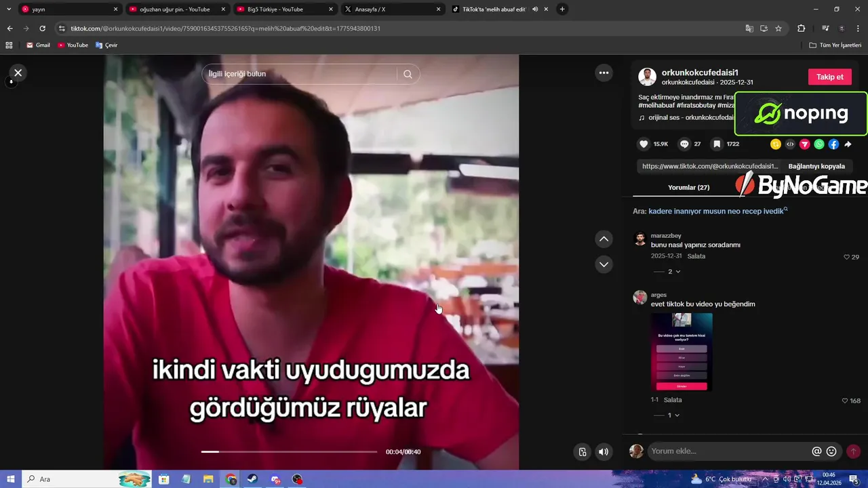The width and height of the screenshot is (868, 488).
Task: Open the Çevir bookmark
Action: pyautogui.click(x=106, y=45)
